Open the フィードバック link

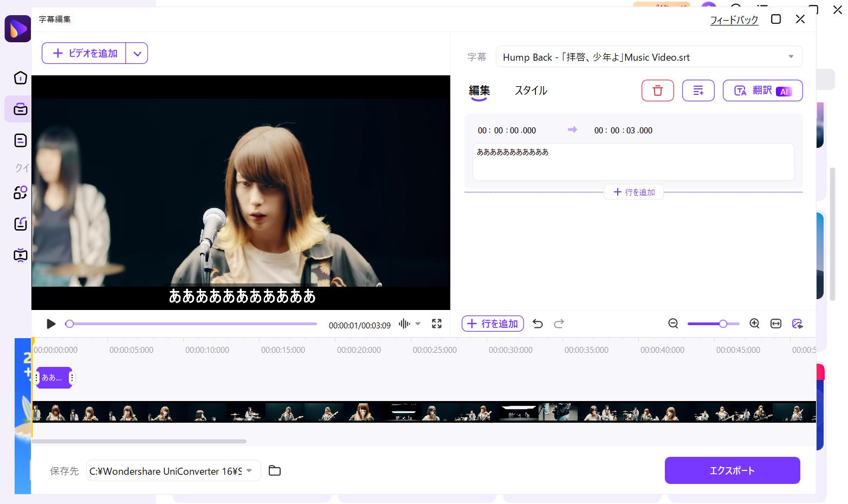[x=734, y=20]
